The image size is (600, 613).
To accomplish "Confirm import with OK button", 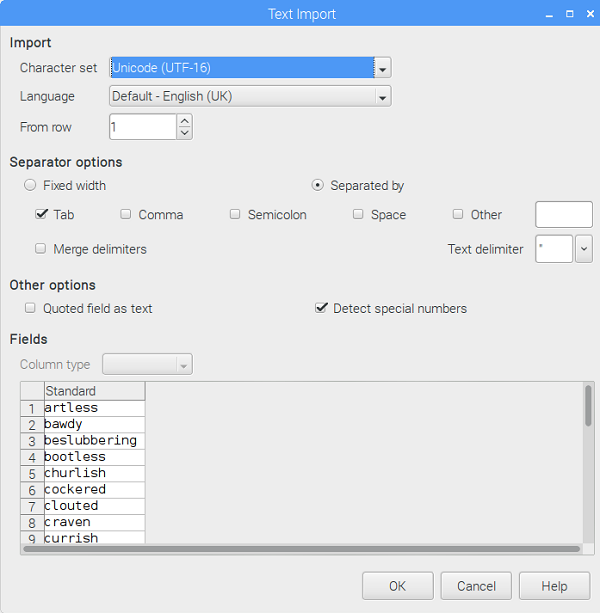I will (398, 586).
